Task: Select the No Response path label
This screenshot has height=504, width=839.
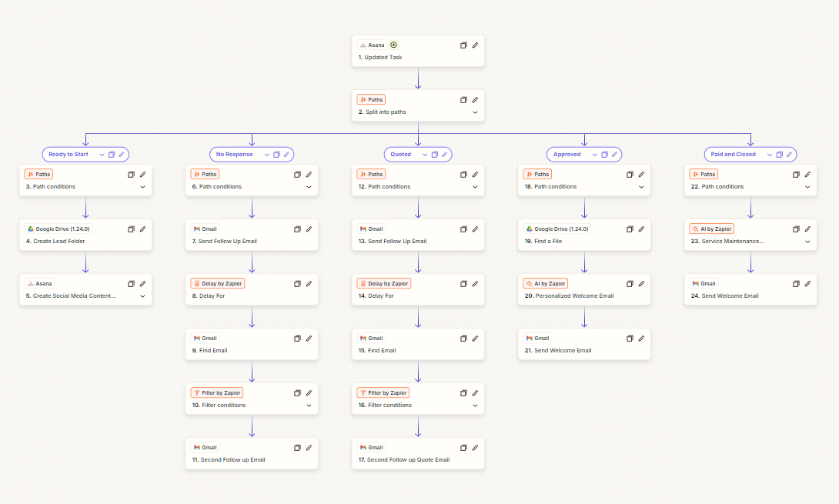Action: coord(234,155)
